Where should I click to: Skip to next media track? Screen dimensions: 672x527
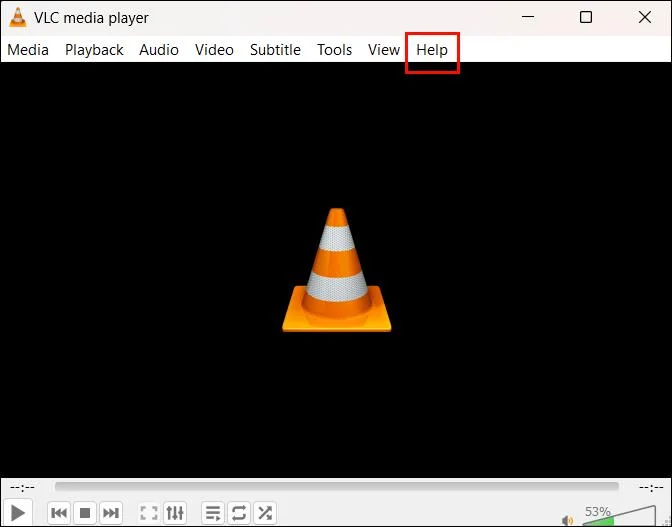click(x=111, y=512)
